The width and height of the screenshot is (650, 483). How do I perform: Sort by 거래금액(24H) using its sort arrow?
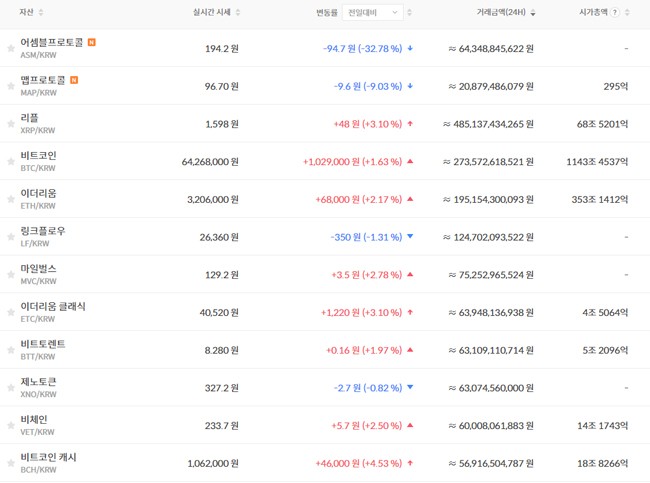coord(532,13)
